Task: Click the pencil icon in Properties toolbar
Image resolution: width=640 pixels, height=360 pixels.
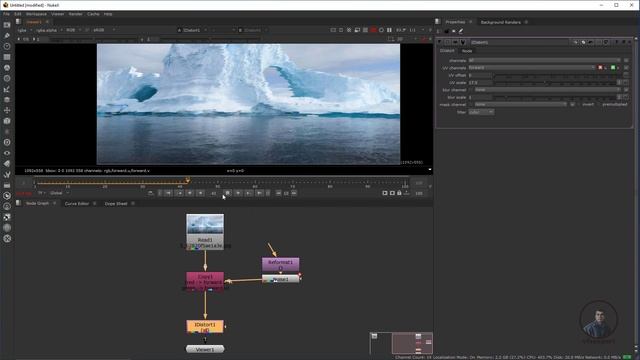Action: coord(461,31)
